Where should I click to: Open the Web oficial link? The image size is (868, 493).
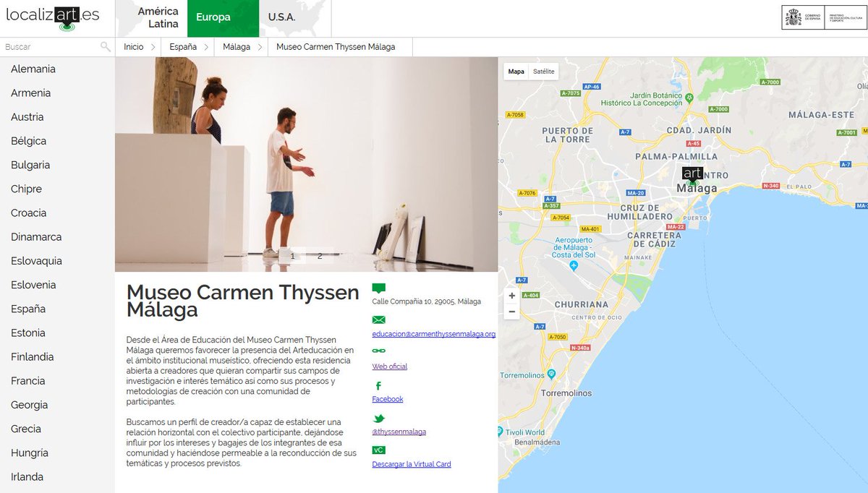(389, 366)
